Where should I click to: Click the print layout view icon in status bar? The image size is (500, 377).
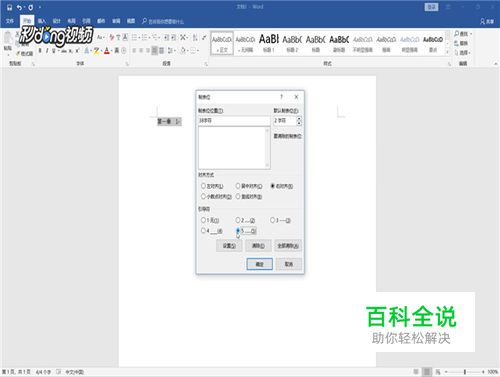tap(426, 372)
